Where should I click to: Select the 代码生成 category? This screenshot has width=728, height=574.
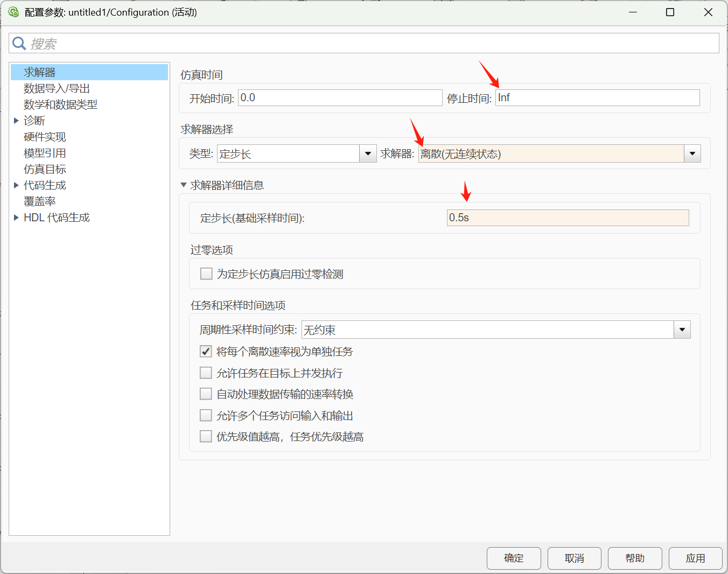(x=45, y=185)
